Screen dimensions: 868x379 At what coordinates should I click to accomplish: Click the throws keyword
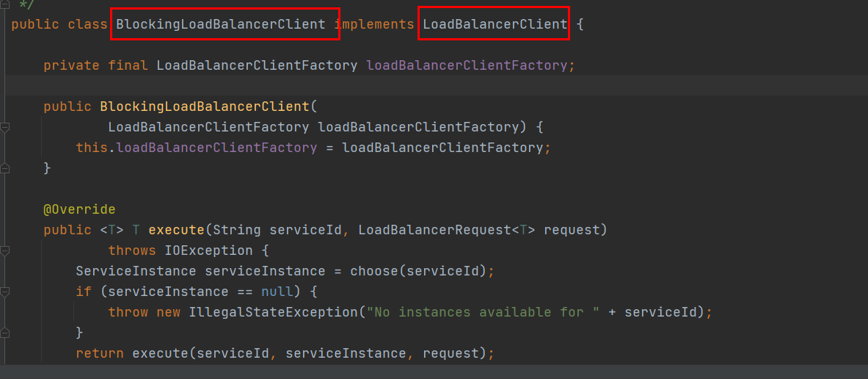click(x=132, y=250)
